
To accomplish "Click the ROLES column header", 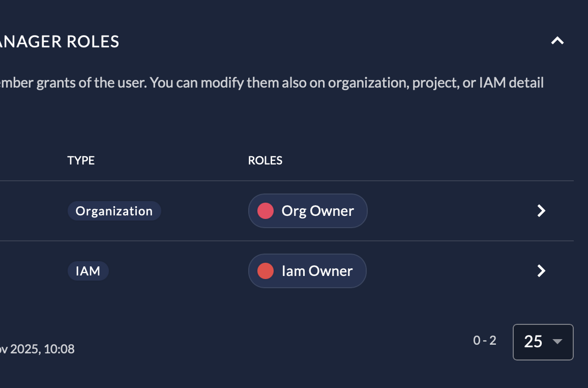I will tap(265, 160).
